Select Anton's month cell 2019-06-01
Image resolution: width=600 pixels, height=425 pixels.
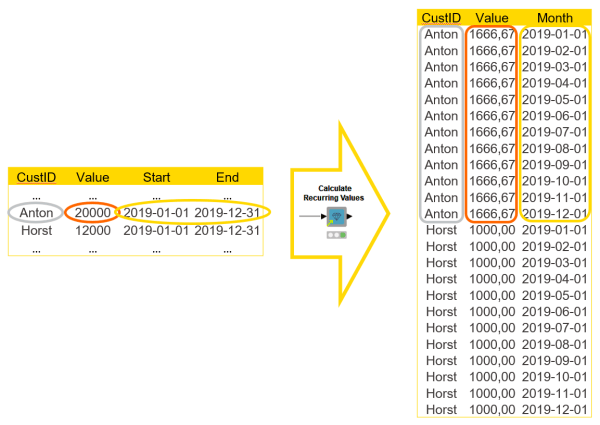point(554,116)
